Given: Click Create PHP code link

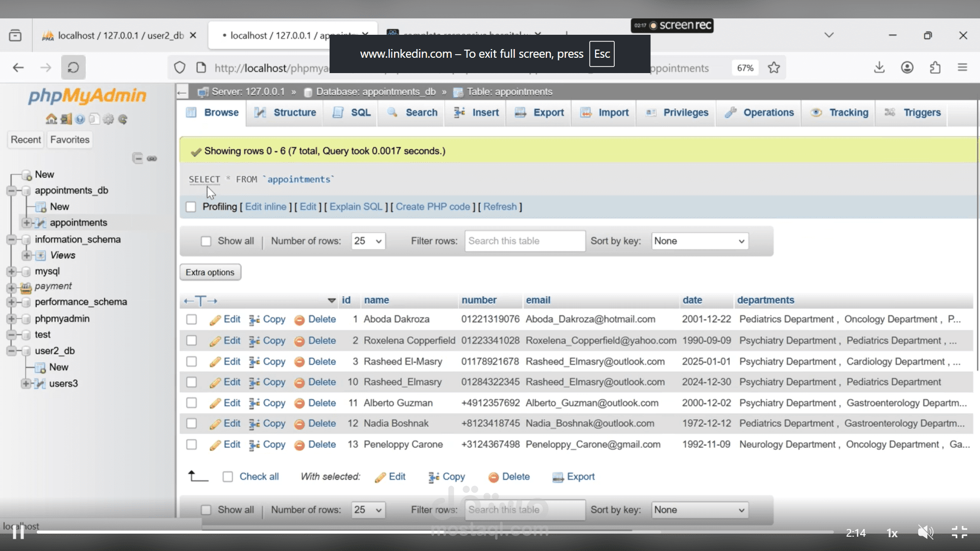Looking at the screenshot, I should (x=433, y=206).
